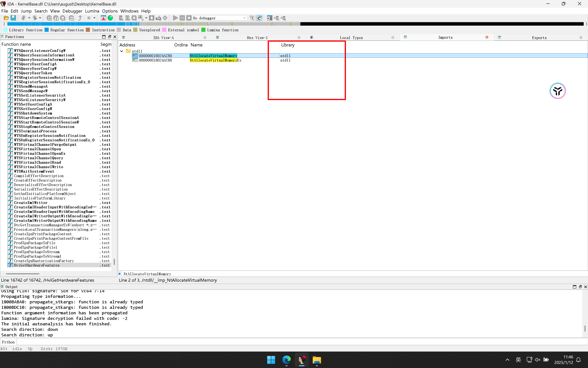Click the Open file toolbar icon
This screenshot has width=588, height=368.
tap(6, 18)
